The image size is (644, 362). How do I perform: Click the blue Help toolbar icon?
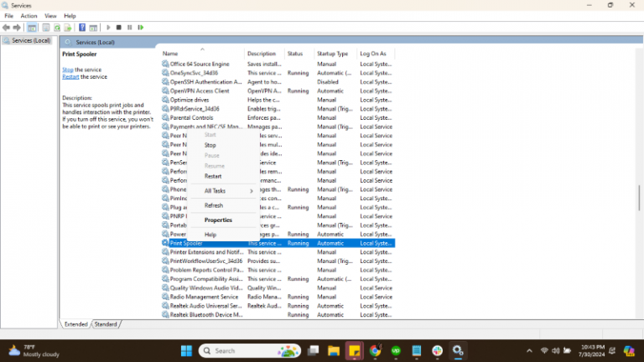pyautogui.click(x=82, y=27)
